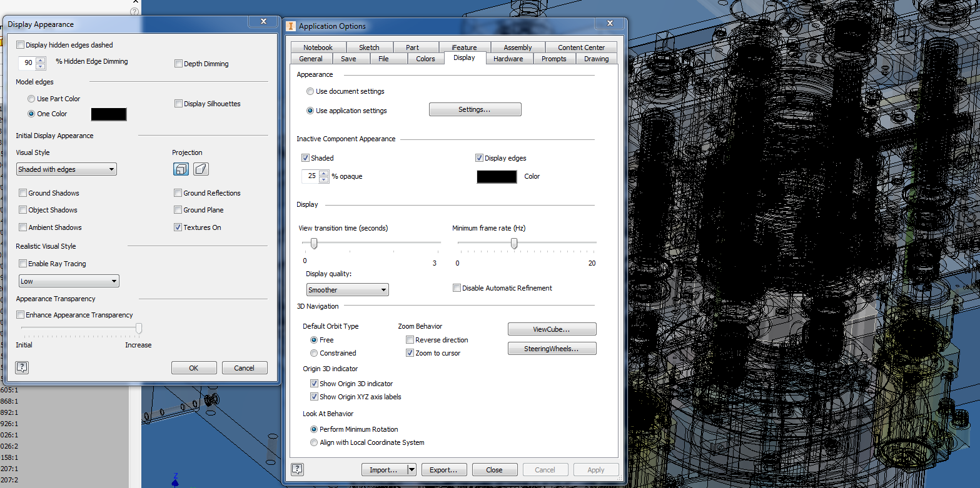Select the perspective projection icon
This screenshot has width=980, height=488.
click(x=200, y=169)
